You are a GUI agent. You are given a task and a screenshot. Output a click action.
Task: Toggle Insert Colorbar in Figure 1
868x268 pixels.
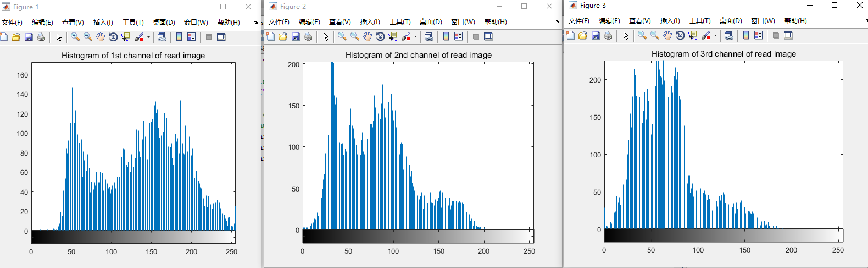tap(179, 37)
